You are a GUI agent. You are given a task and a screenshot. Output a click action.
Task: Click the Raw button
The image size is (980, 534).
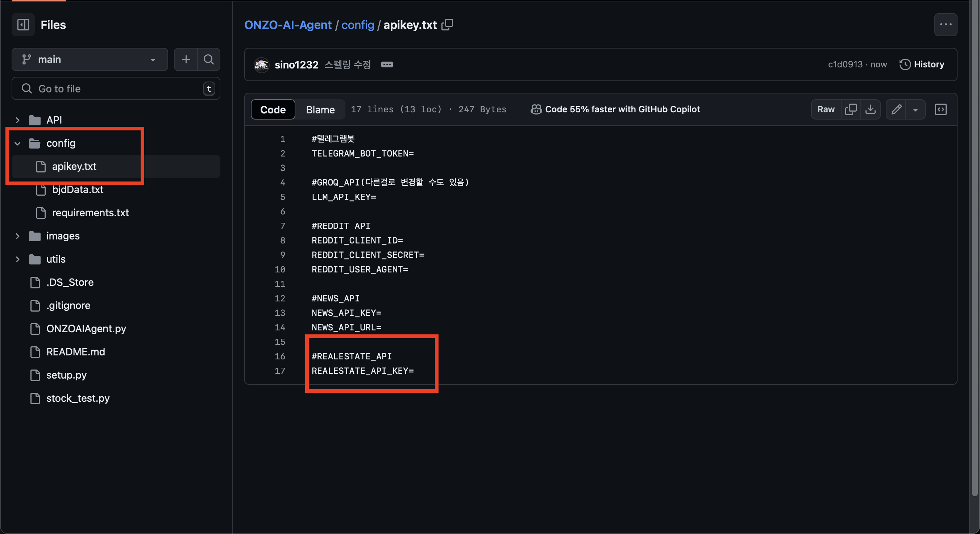click(826, 109)
